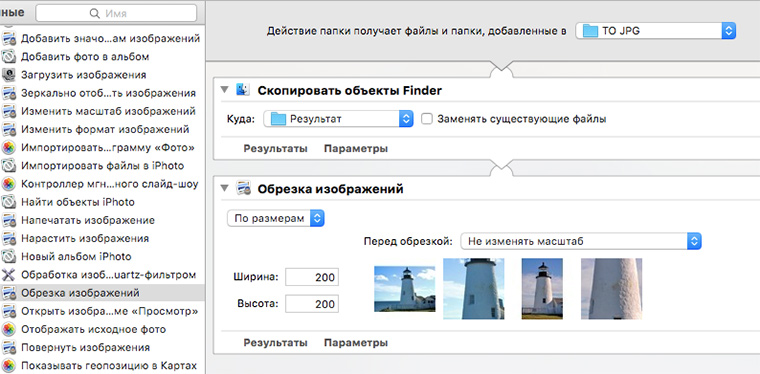Select 'Показывать геопозицию в Картах' action
Image resolution: width=760 pixels, height=374 pixels.
pyautogui.click(x=109, y=366)
